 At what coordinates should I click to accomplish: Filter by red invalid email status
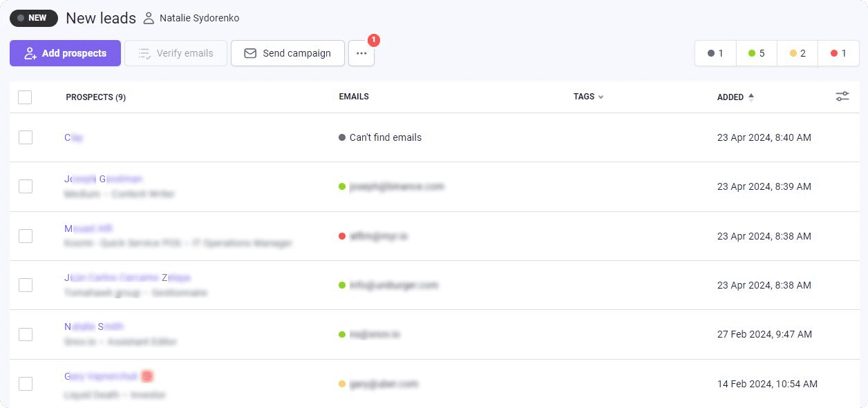click(838, 53)
